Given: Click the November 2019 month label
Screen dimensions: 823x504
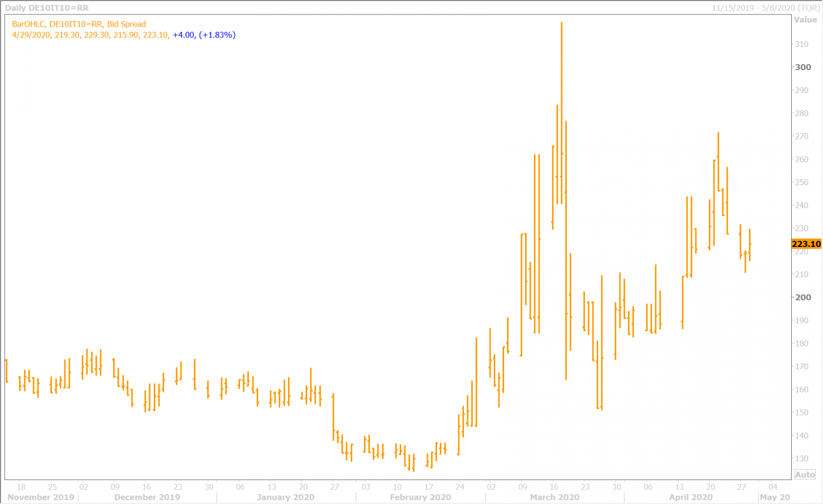Looking at the screenshot, I should click(x=41, y=497).
